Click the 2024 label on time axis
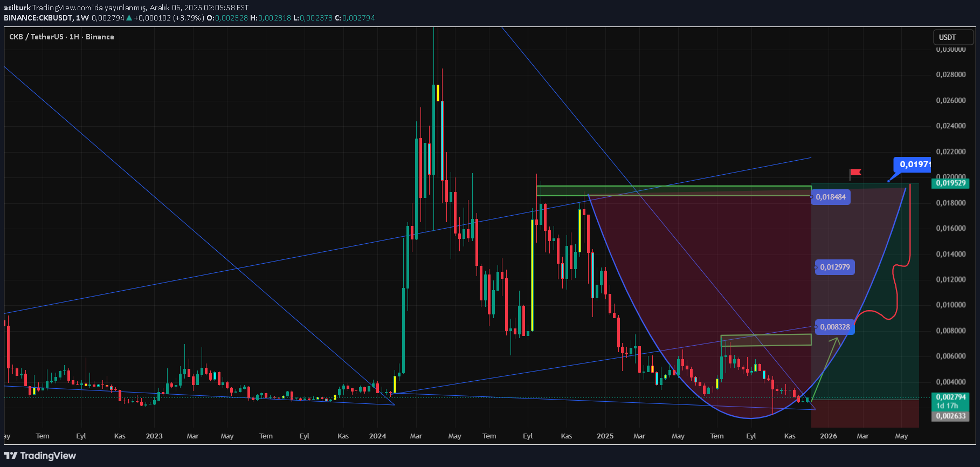Screen dimensions: 980x467 (377, 436)
